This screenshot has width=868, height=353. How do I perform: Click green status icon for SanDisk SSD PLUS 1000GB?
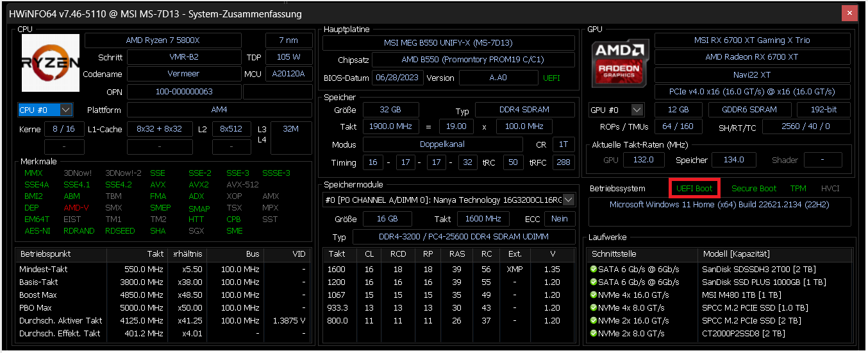[x=594, y=282]
